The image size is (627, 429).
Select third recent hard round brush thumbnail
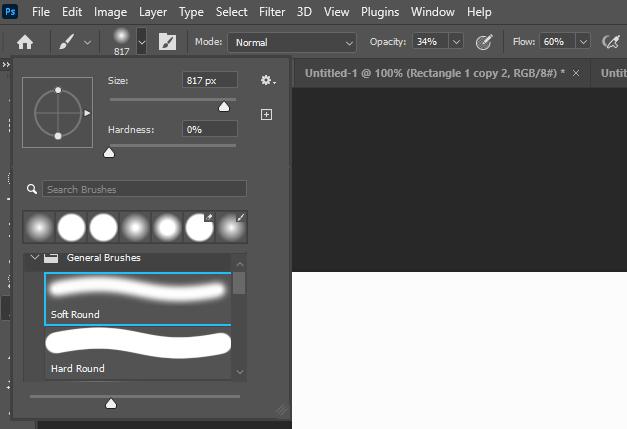click(104, 227)
